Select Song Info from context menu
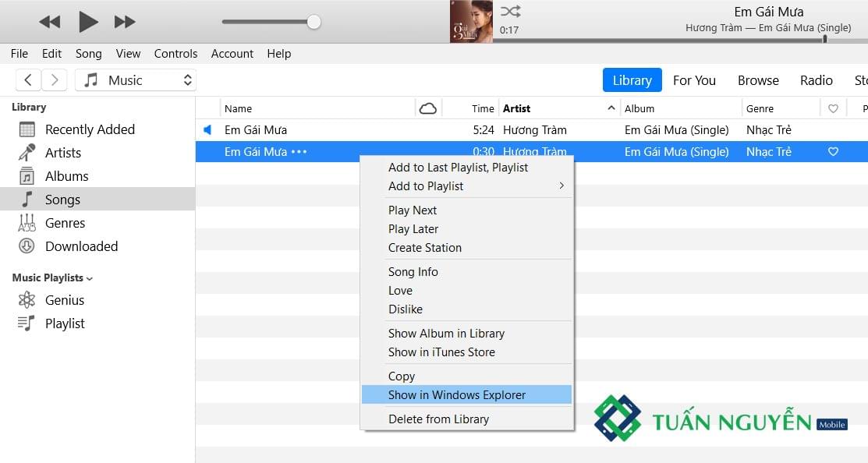 tap(413, 272)
